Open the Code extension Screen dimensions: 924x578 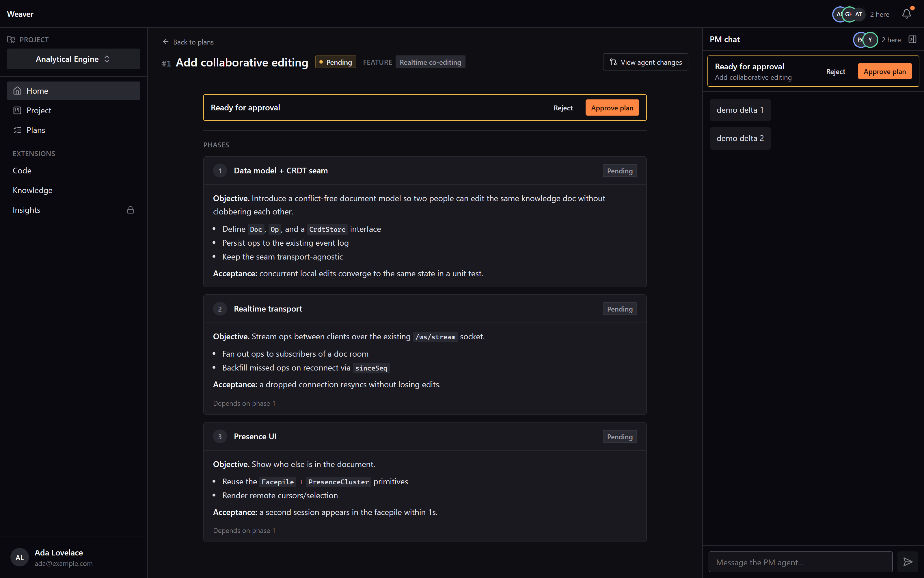pyautogui.click(x=73, y=171)
